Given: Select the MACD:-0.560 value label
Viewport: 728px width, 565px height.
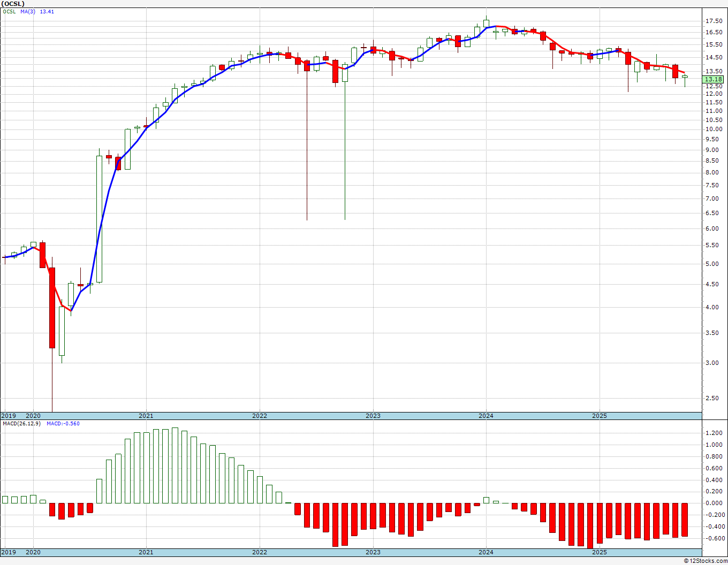Looking at the screenshot, I should coord(63,423).
